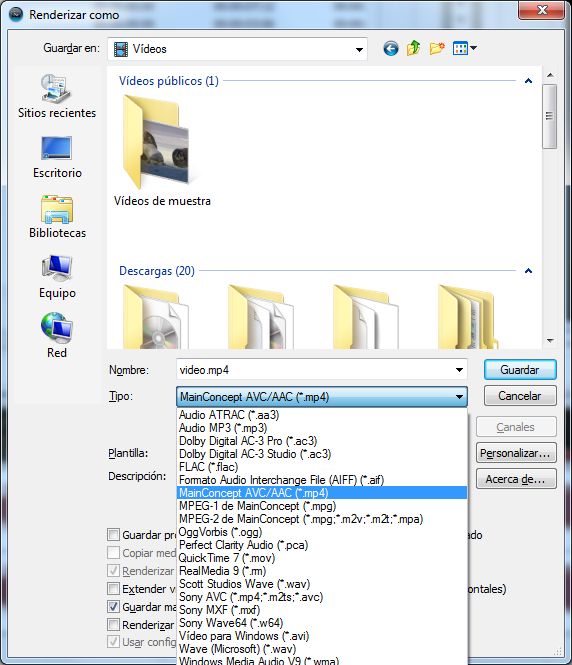Collapse the Vídeos públicos group
The width and height of the screenshot is (572, 665).
[528, 81]
